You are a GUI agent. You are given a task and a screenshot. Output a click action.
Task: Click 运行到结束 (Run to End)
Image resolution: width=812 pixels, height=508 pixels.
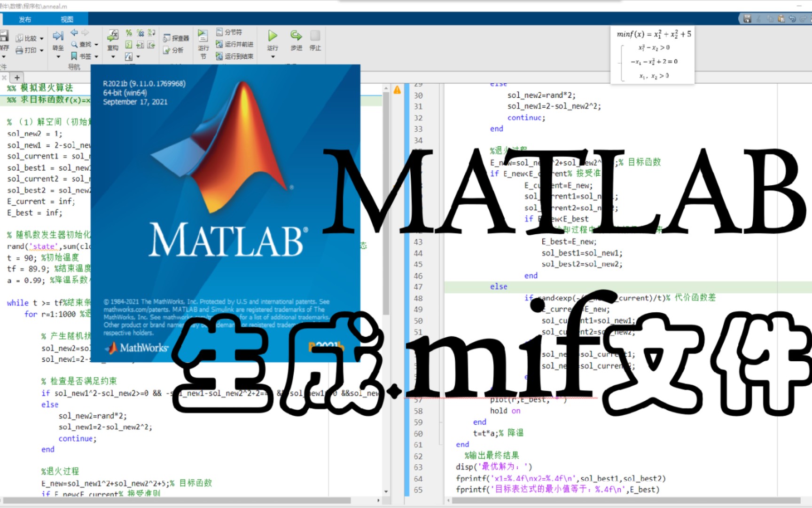(234, 56)
